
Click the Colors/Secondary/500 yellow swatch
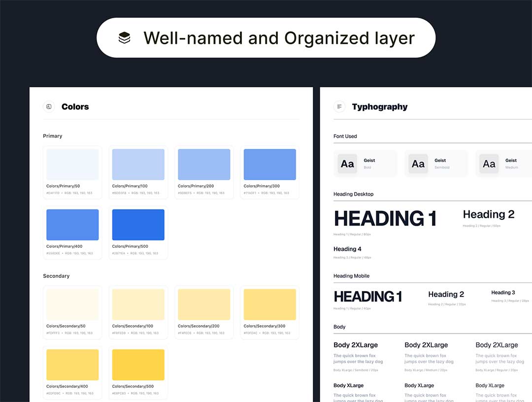[x=138, y=365]
